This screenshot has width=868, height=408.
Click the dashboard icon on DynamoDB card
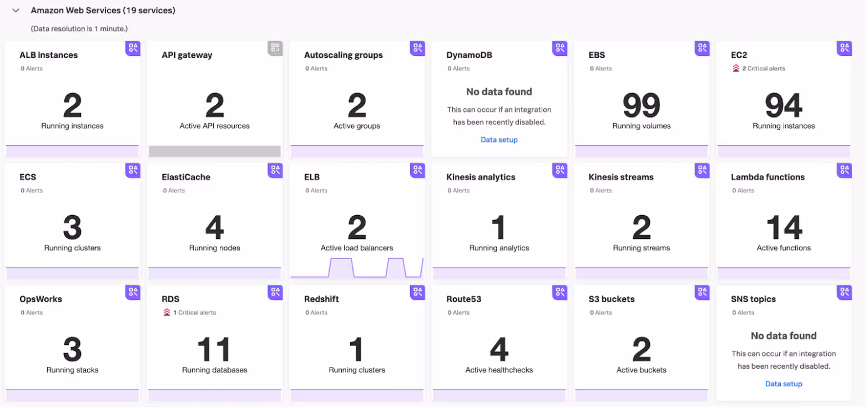coord(559,48)
